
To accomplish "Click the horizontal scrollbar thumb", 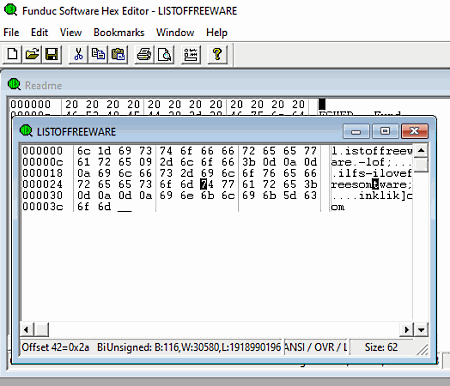I will click(x=42, y=330).
